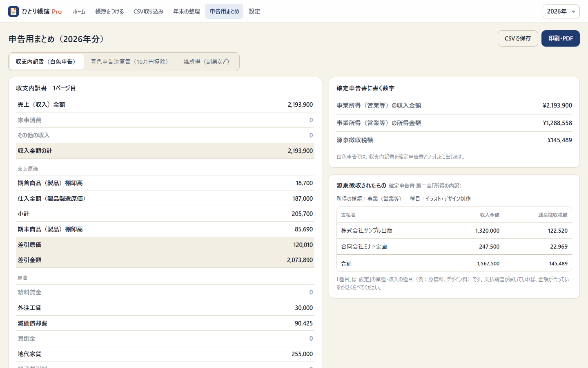The height and width of the screenshot is (368, 588).
Task: Open the 2026年 year dropdown
Action: click(x=561, y=11)
